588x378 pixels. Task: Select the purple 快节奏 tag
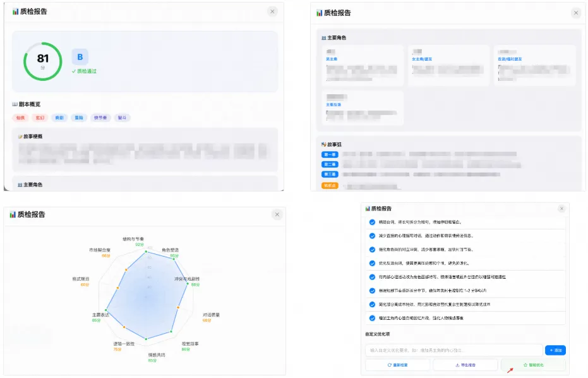[x=100, y=118]
